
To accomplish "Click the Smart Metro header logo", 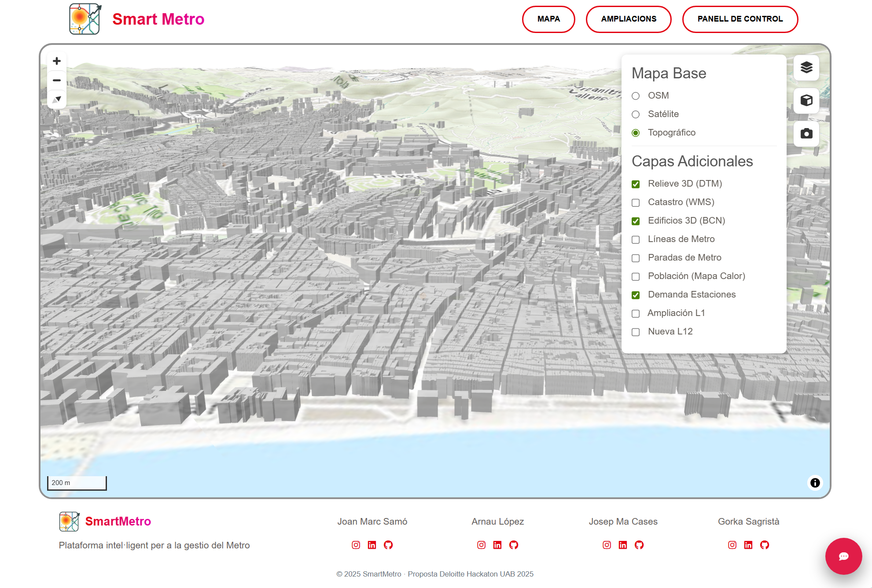I will pyautogui.click(x=85, y=19).
